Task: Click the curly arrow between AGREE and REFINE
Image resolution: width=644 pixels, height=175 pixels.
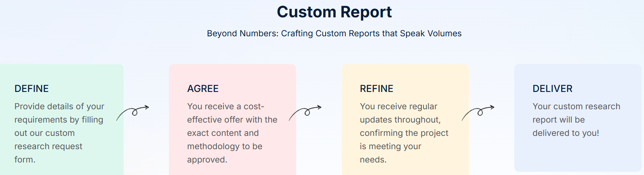Action: [x=305, y=112]
